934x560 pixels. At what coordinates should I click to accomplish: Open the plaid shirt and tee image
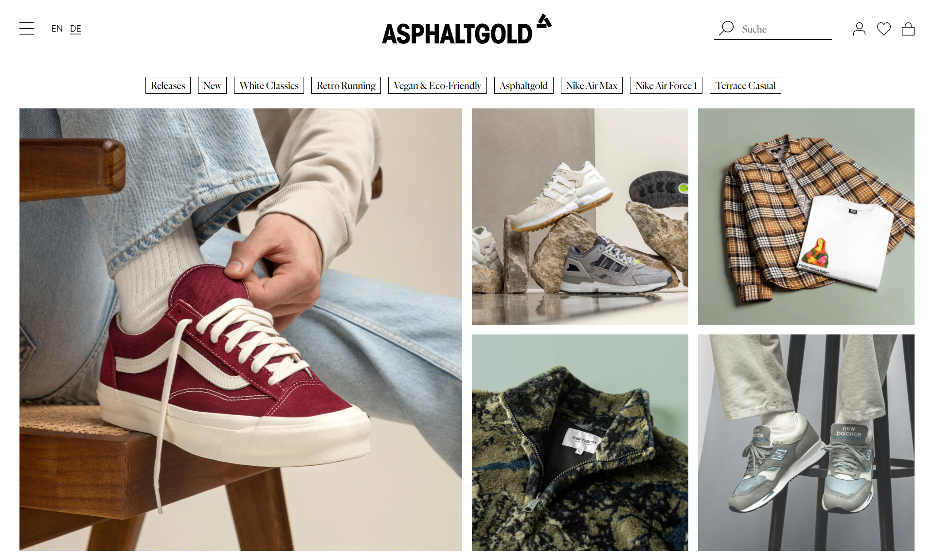click(806, 216)
